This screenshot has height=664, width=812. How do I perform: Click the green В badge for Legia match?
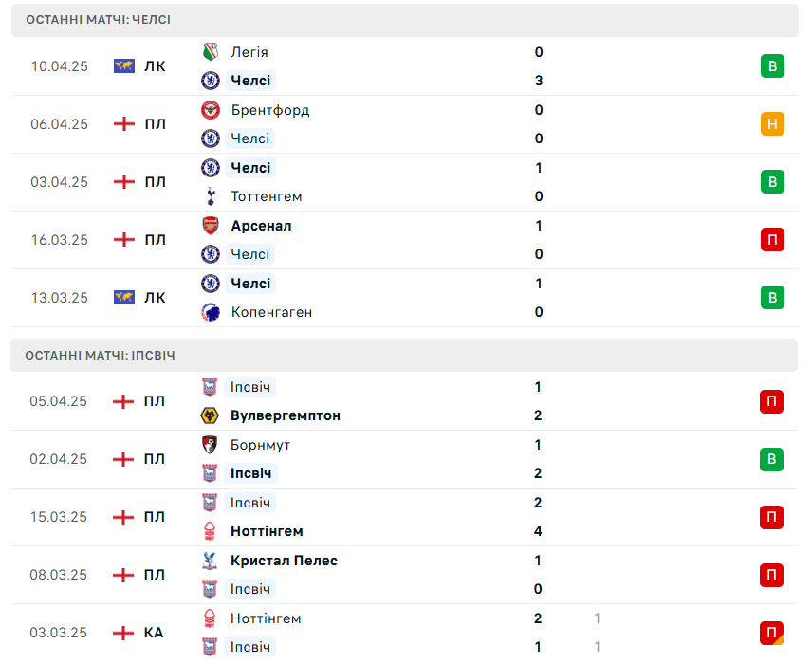[x=772, y=65]
